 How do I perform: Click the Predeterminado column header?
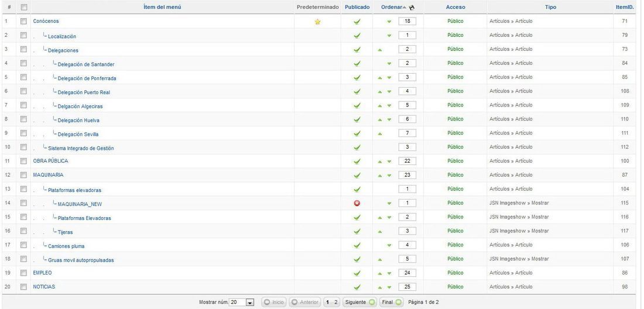[x=317, y=7]
